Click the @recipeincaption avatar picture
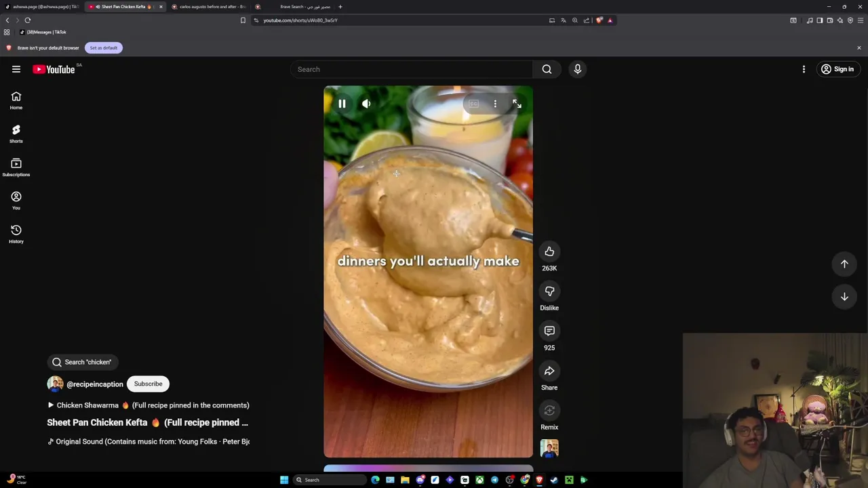868x488 pixels. [55, 384]
